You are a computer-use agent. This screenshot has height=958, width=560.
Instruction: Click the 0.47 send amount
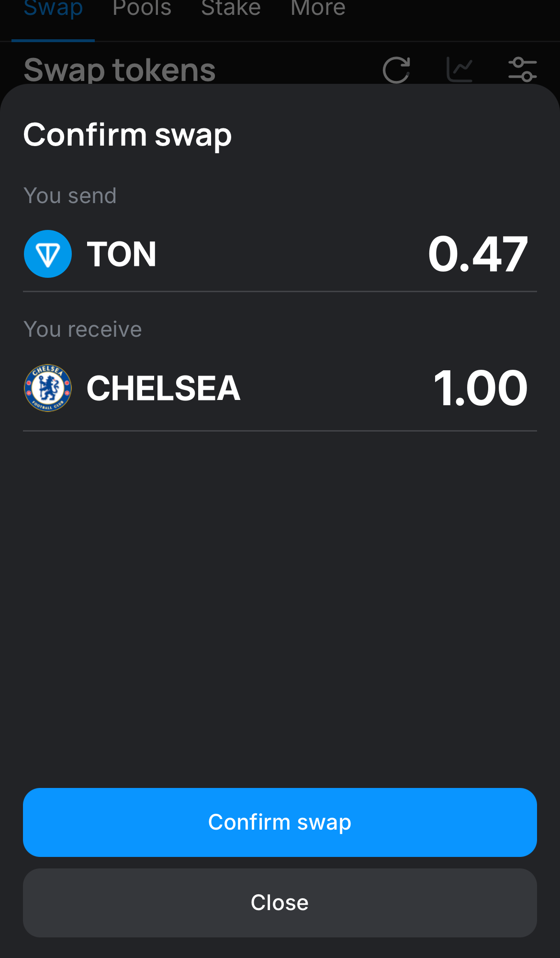478,254
